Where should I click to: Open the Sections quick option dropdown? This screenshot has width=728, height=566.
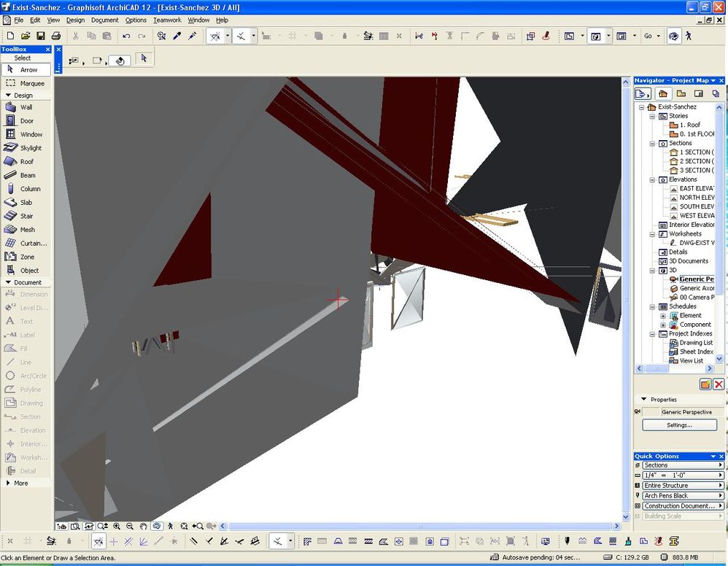pyautogui.click(x=683, y=465)
